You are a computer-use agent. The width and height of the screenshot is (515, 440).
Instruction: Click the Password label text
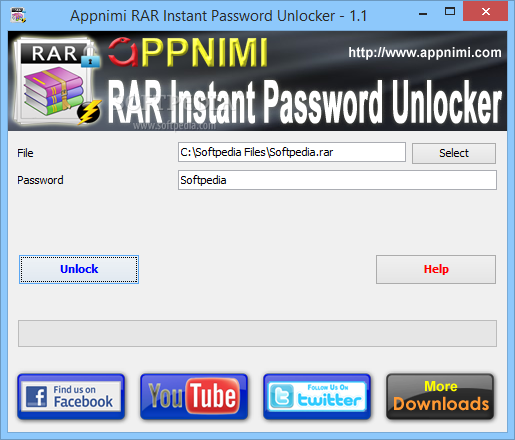click(40, 180)
